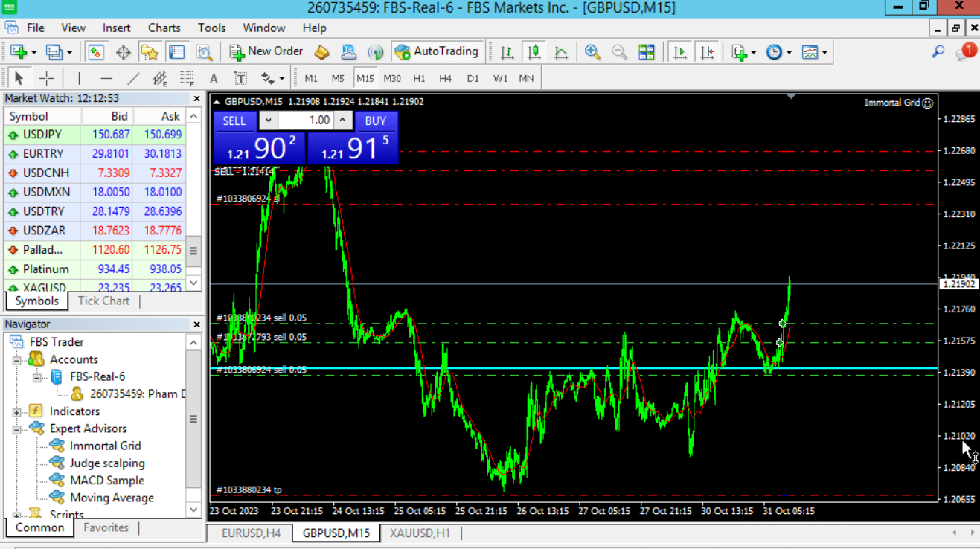Open the notifications chat bubble
This screenshot has height=549, width=980.
click(x=964, y=52)
